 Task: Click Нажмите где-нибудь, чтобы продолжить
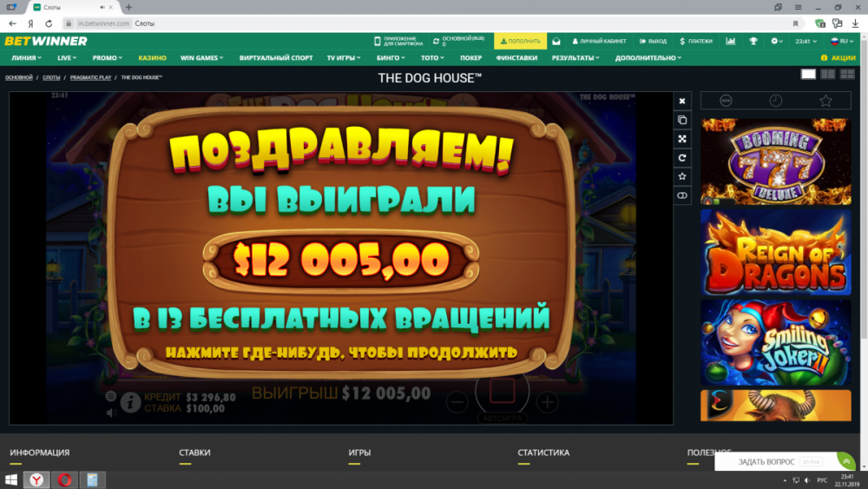pyautogui.click(x=341, y=353)
